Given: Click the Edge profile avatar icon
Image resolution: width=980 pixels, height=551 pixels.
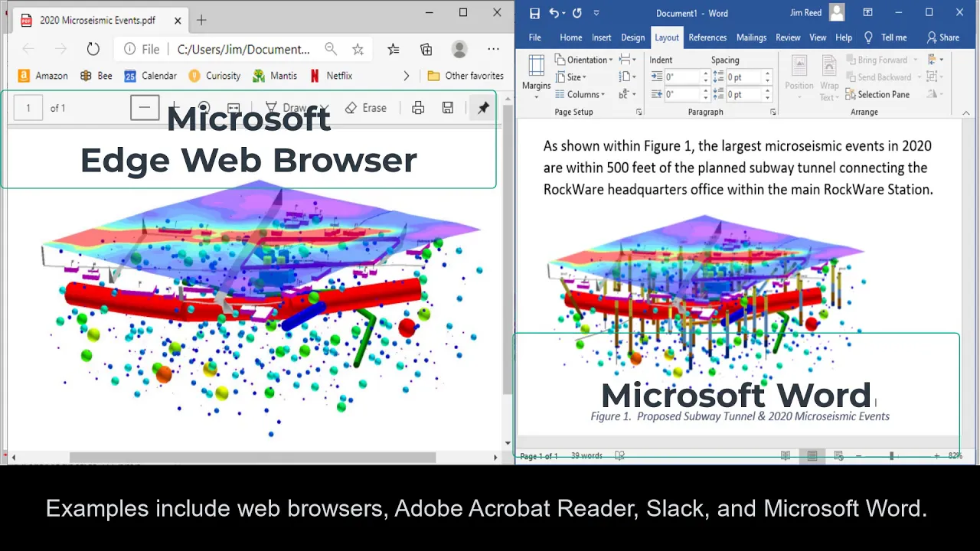Looking at the screenshot, I should pyautogui.click(x=459, y=49).
